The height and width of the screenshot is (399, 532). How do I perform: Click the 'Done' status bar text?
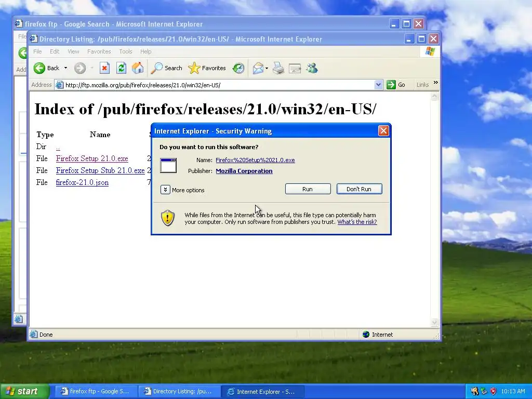46,335
